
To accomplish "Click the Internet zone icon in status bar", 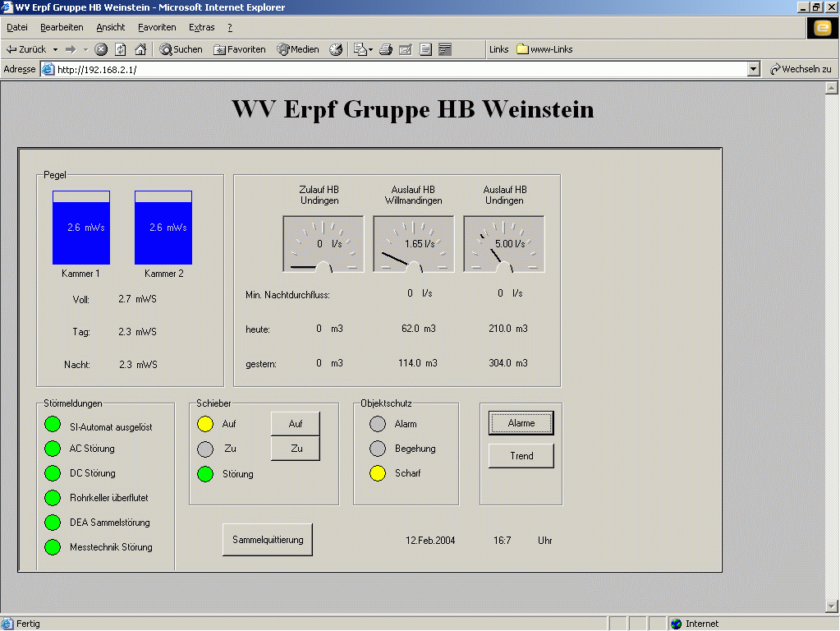I will [675, 623].
